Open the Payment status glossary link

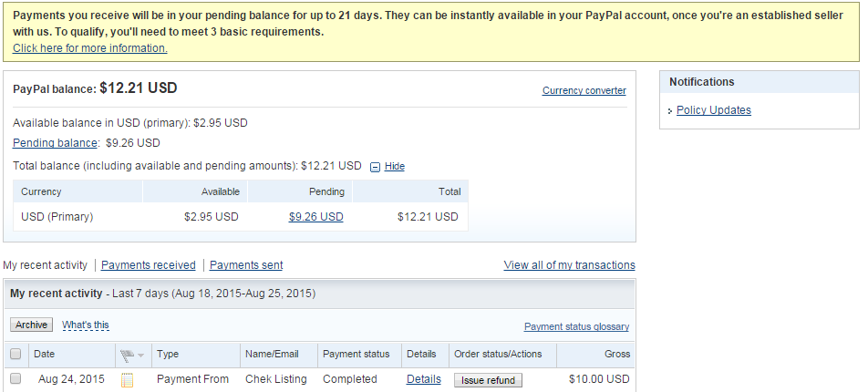[576, 326]
